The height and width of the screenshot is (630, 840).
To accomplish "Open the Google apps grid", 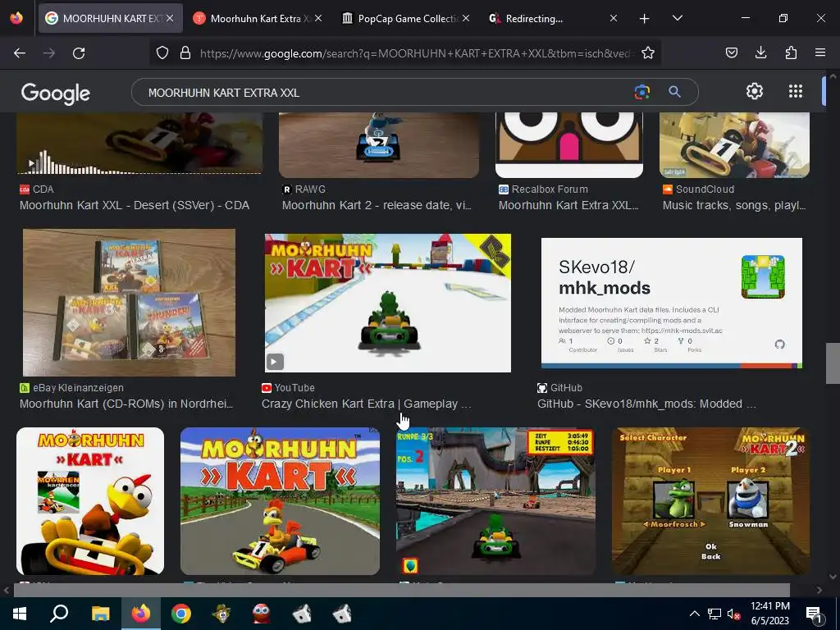I will pyautogui.click(x=796, y=91).
